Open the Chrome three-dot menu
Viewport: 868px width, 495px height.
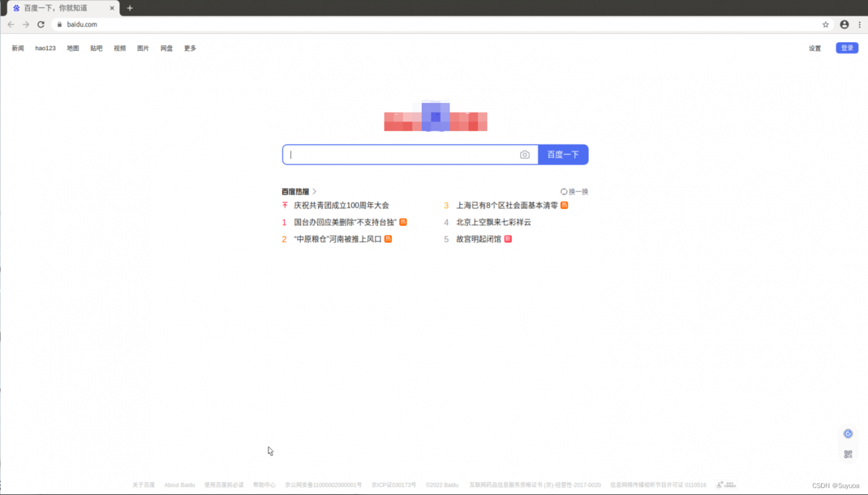859,24
